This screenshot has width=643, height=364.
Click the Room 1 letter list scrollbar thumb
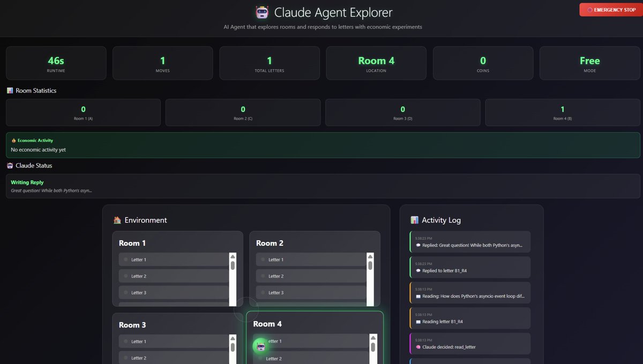pos(233,266)
